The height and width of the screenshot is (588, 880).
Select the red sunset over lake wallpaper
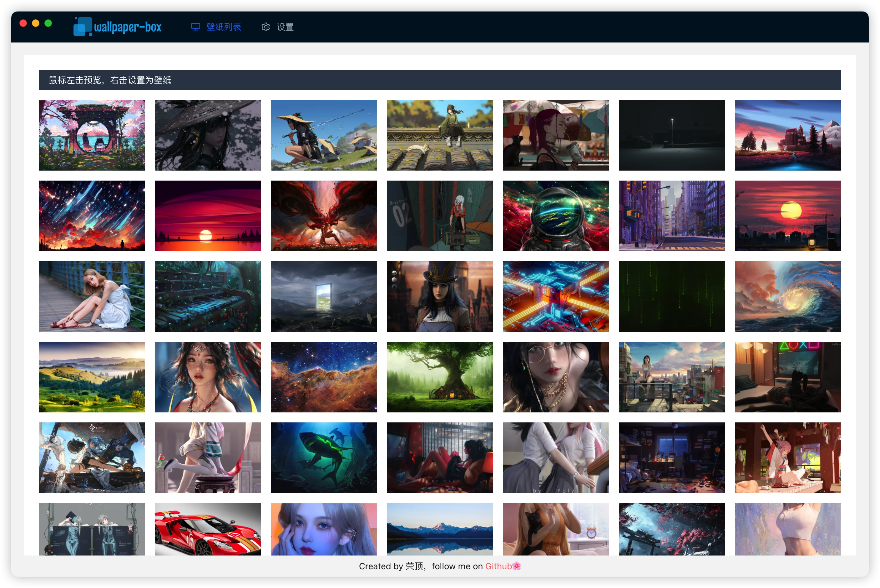pyautogui.click(x=208, y=216)
